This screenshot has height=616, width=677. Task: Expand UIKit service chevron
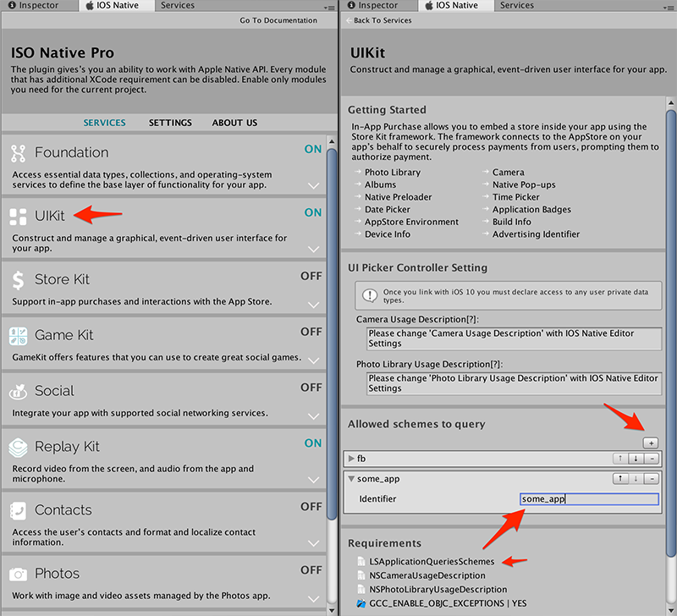[313, 249]
